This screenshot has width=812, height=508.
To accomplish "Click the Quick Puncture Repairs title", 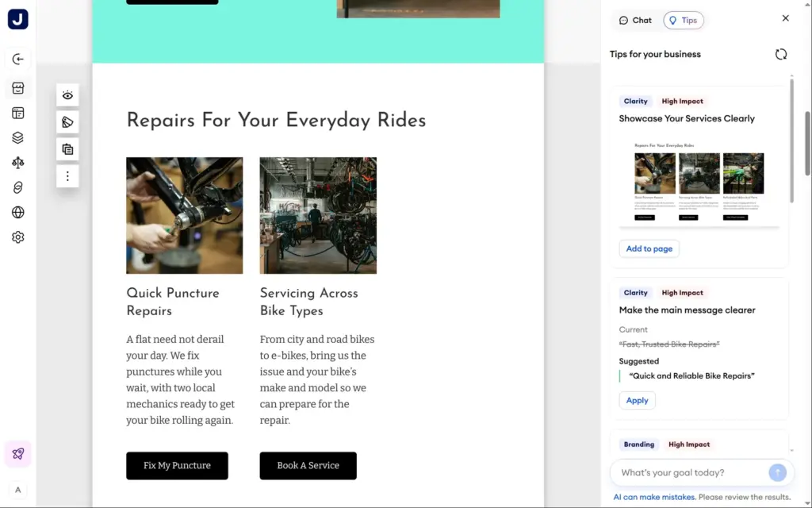I will tap(173, 302).
